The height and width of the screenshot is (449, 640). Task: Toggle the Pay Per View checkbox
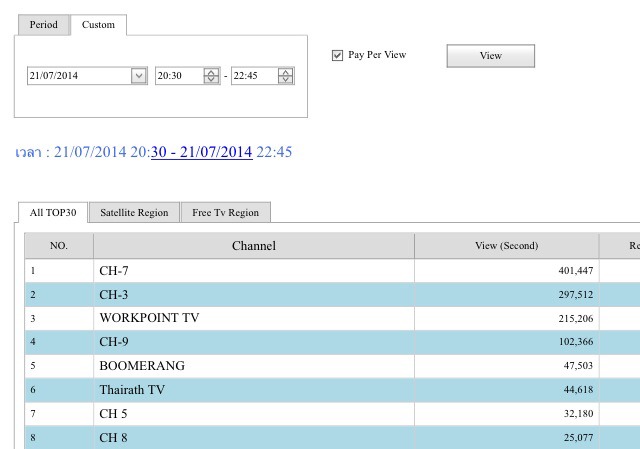click(337, 55)
